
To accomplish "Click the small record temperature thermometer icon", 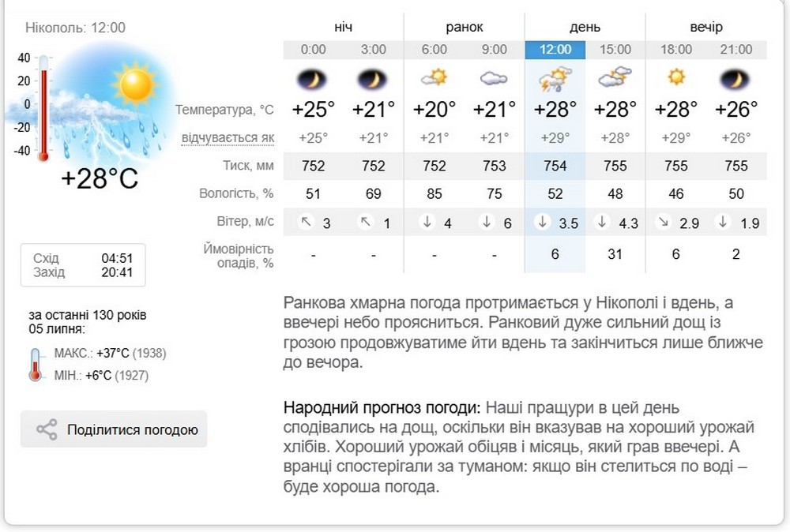I will pos(36,365).
